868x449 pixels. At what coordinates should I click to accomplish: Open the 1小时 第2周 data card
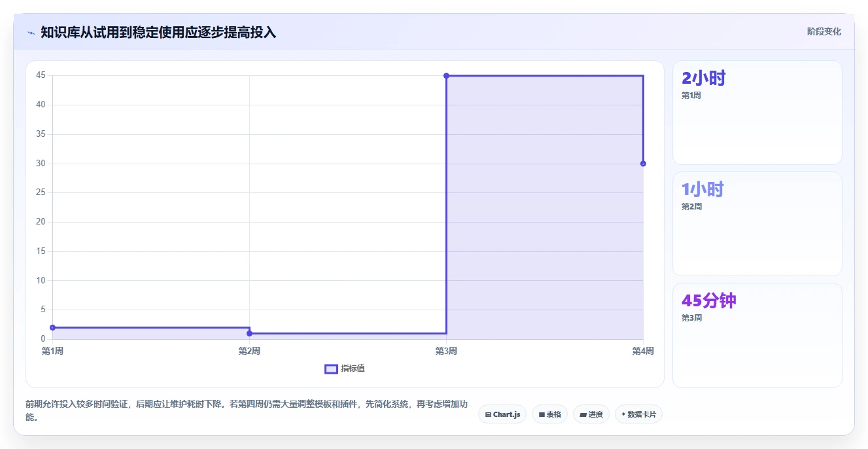pyautogui.click(x=757, y=224)
